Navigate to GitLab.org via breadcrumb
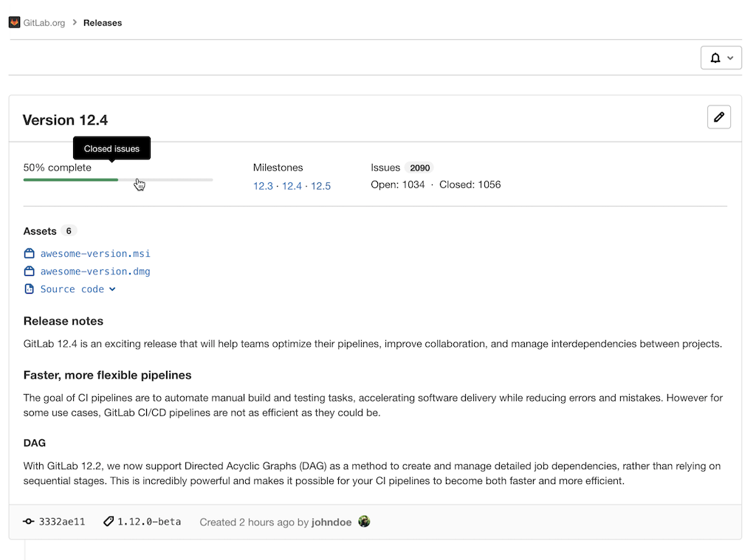This screenshot has height=560, width=756. point(43,22)
